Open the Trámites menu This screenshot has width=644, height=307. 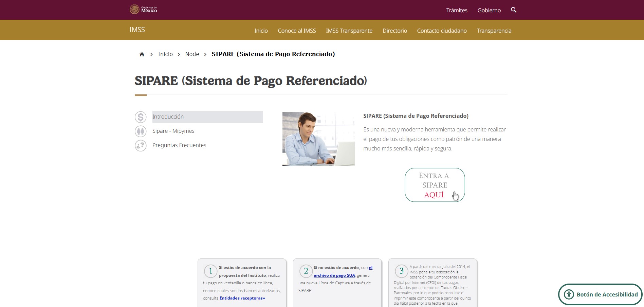pos(457,10)
